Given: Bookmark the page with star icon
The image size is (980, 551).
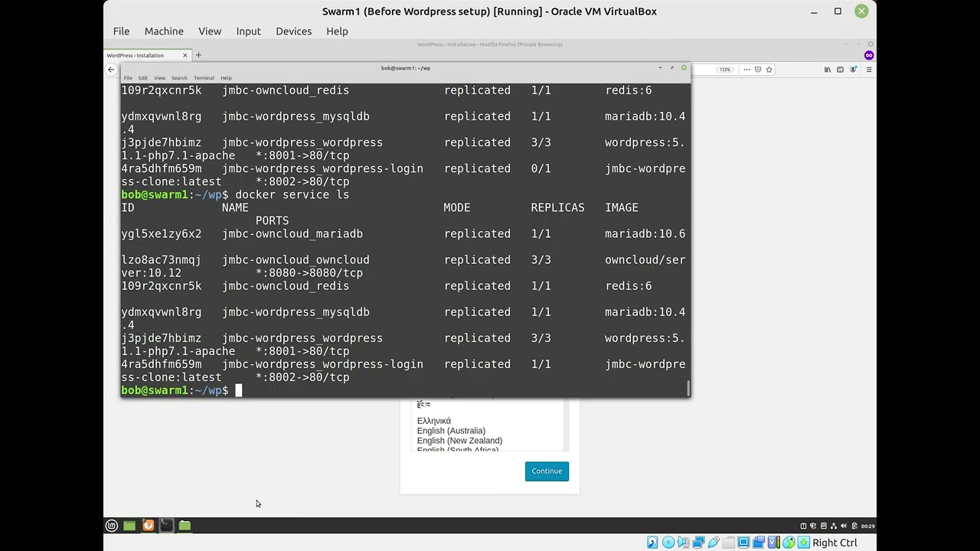Looking at the screenshot, I should pyautogui.click(x=769, y=70).
